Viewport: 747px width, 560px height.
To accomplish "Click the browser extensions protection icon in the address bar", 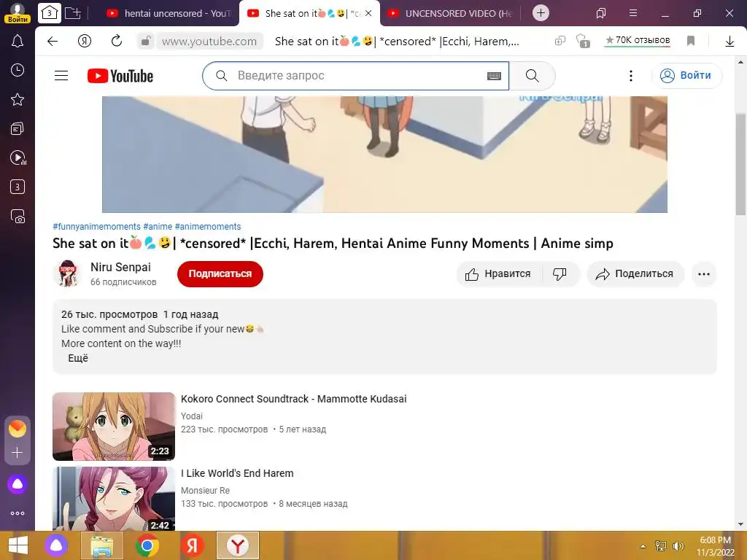I will click(582, 41).
